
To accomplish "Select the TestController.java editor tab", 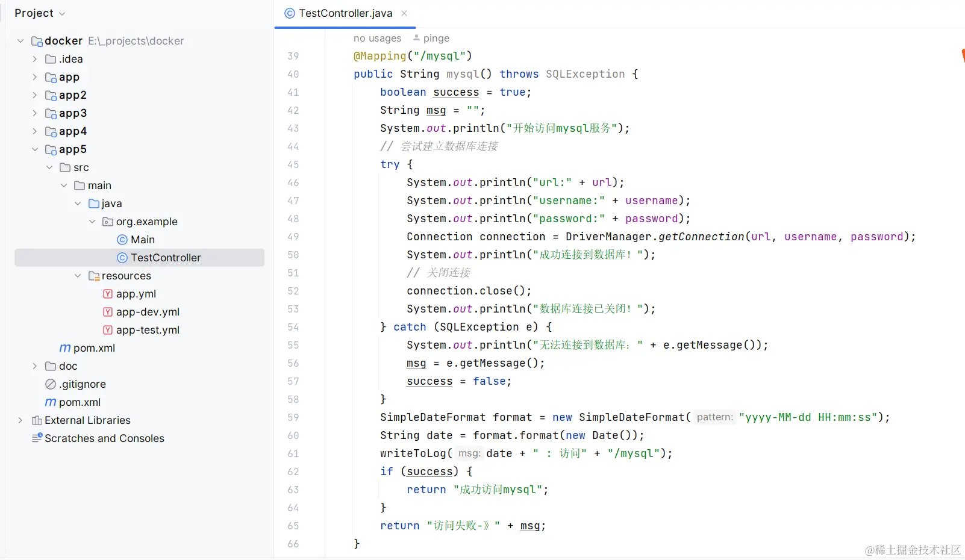I will (x=345, y=13).
